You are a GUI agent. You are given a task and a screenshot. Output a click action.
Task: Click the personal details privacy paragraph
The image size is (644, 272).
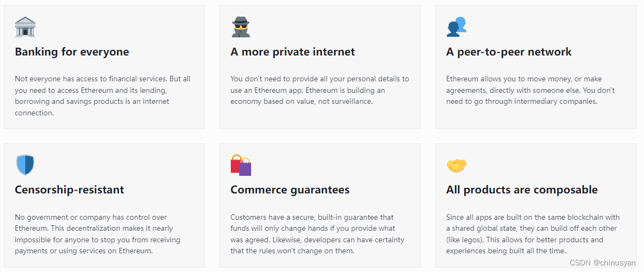(320, 90)
